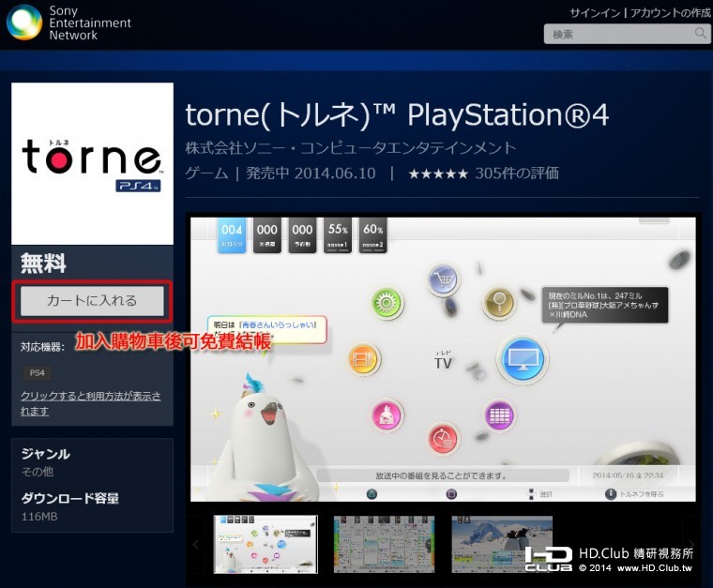Select the gold magnifier search icon
The width and height of the screenshot is (713, 588).
coord(499,302)
